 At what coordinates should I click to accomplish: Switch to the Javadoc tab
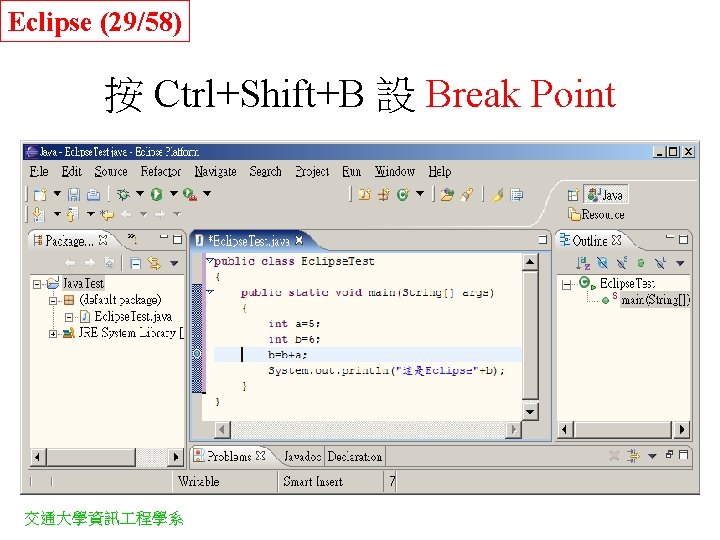302,456
